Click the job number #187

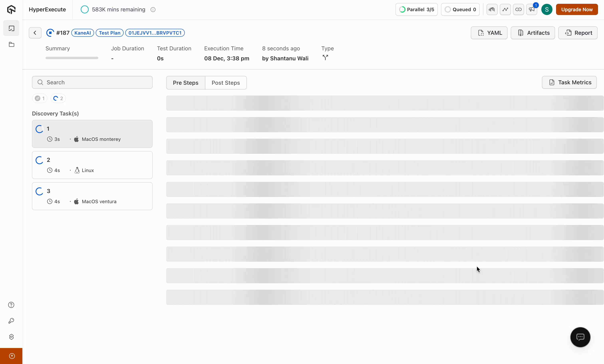coord(63,33)
